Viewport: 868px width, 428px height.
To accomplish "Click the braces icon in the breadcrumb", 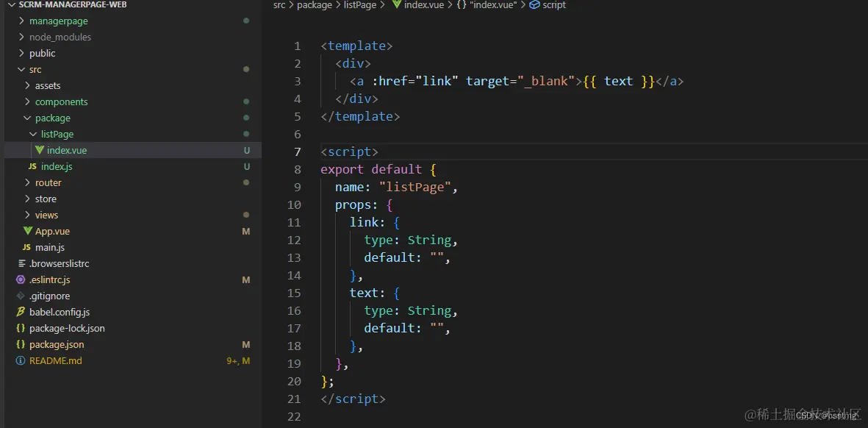I will click(461, 5).
